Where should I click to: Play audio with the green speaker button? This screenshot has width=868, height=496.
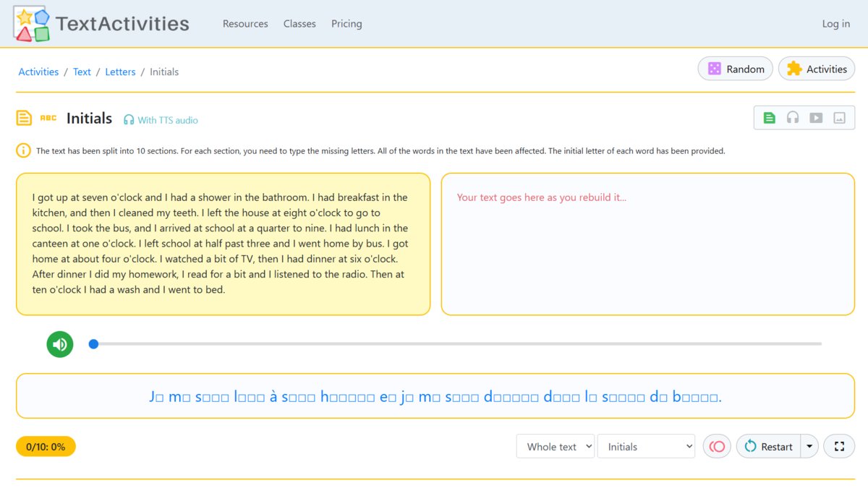coord(60,344)
